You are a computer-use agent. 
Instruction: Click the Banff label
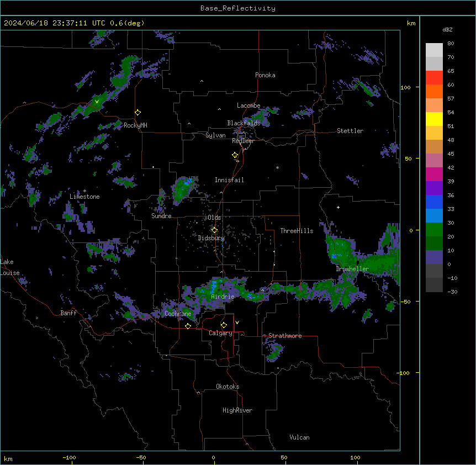point(68,313)
